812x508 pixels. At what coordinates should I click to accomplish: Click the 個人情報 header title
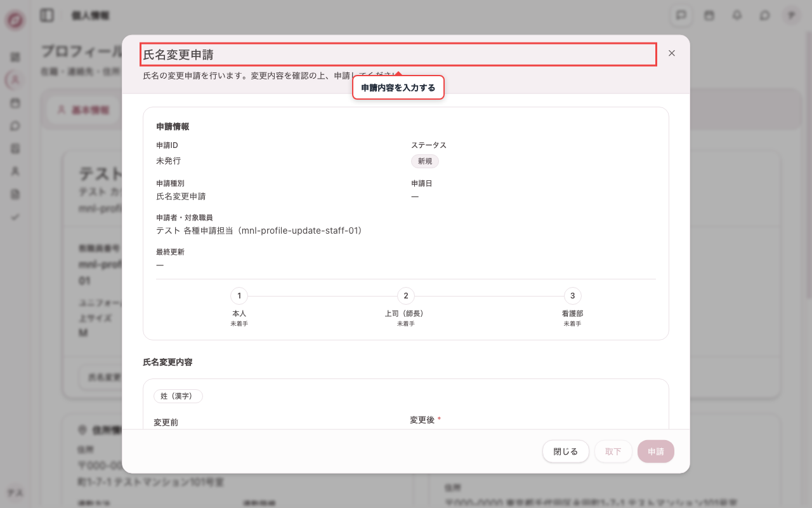[x=90, y=15]
